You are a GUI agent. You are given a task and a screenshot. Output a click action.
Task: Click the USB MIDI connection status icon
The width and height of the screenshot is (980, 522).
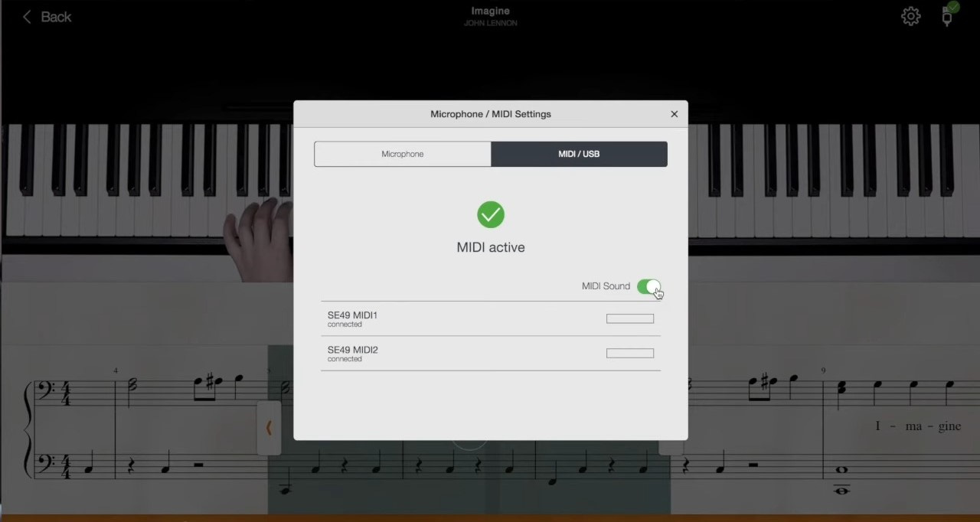pyautogui.click(x=946, y=16)
